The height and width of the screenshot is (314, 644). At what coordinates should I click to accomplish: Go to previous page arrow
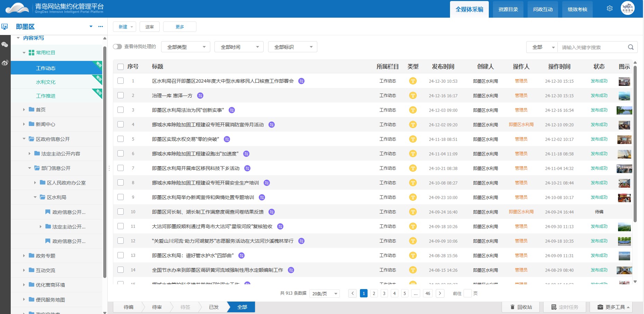353,293
